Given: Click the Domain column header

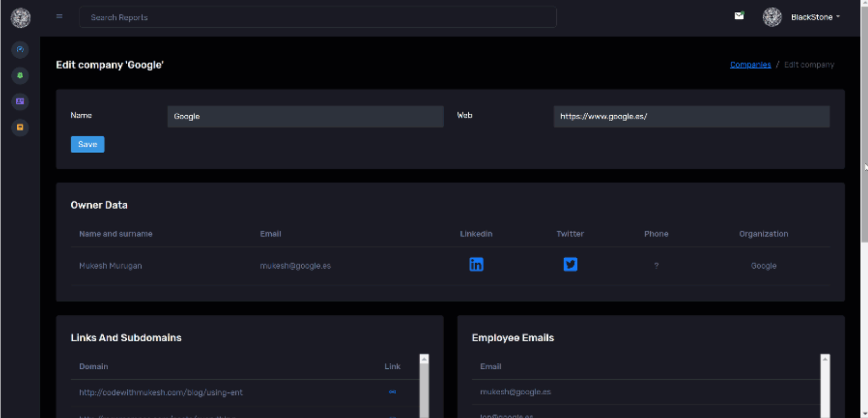Looking at the screenshot, I should click(94, 366).
